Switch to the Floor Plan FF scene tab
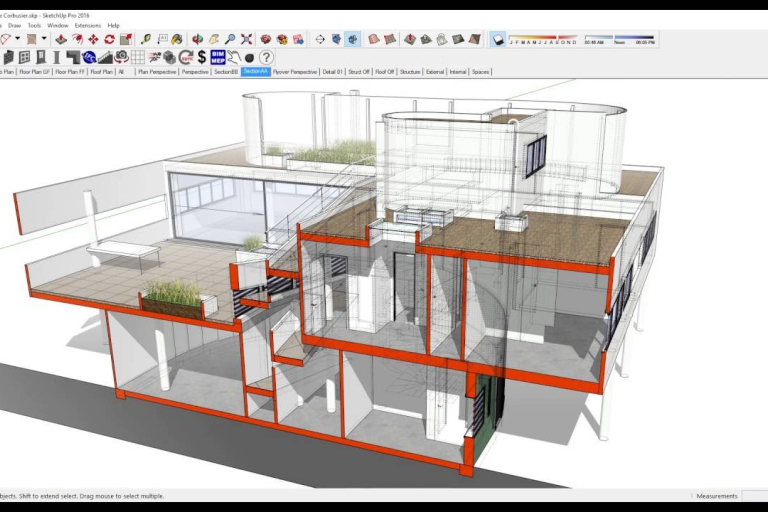Viewport: 768px width, 512px height. [x=70, y=72]
